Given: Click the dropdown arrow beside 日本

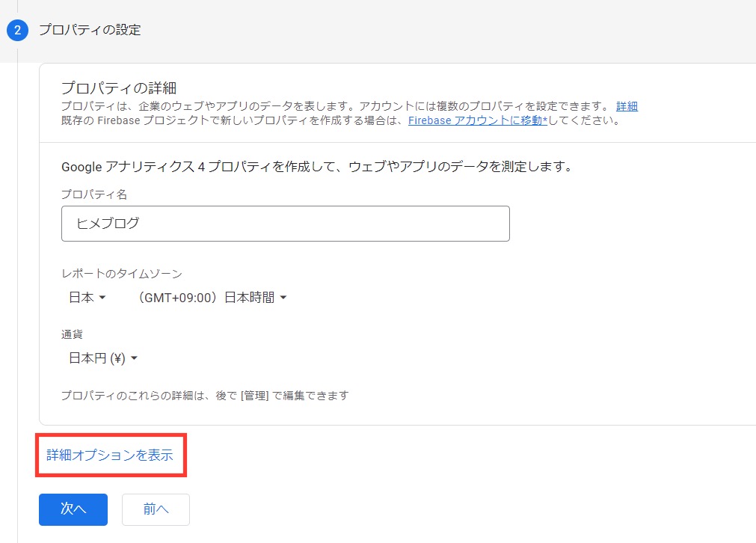Looking at the screenshot, I should [x=101, y=297].
